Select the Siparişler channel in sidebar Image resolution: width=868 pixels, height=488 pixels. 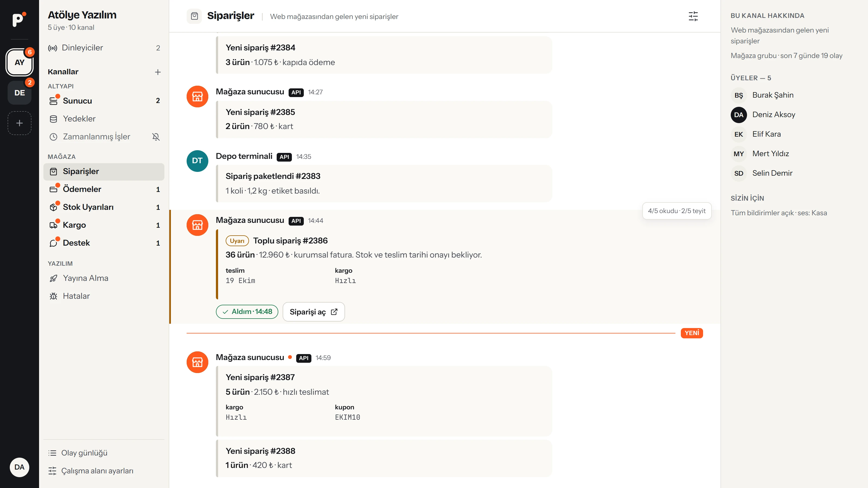click(x=104, y=171)
